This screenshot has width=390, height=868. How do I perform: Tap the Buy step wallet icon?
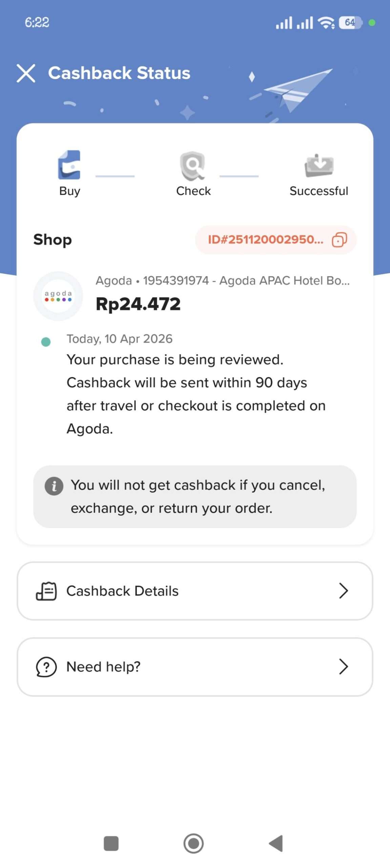pyautogui.click(x=69, y=165)
